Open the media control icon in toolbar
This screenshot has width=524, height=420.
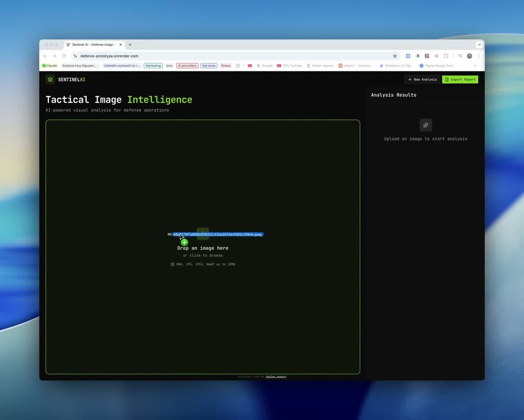pyautogui.click(x=460, y=56)
